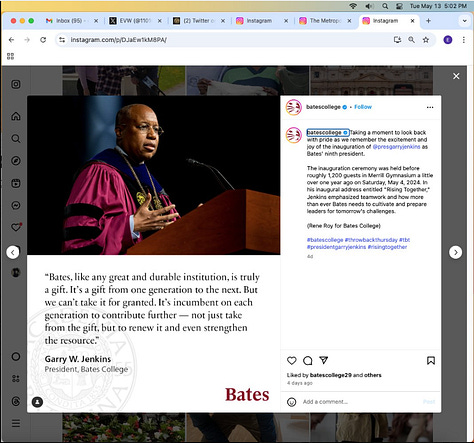Image resolution: width=474 pixels, height=443 pixels.
Task: Open post options three-dot menu
Action: point(430,107)
